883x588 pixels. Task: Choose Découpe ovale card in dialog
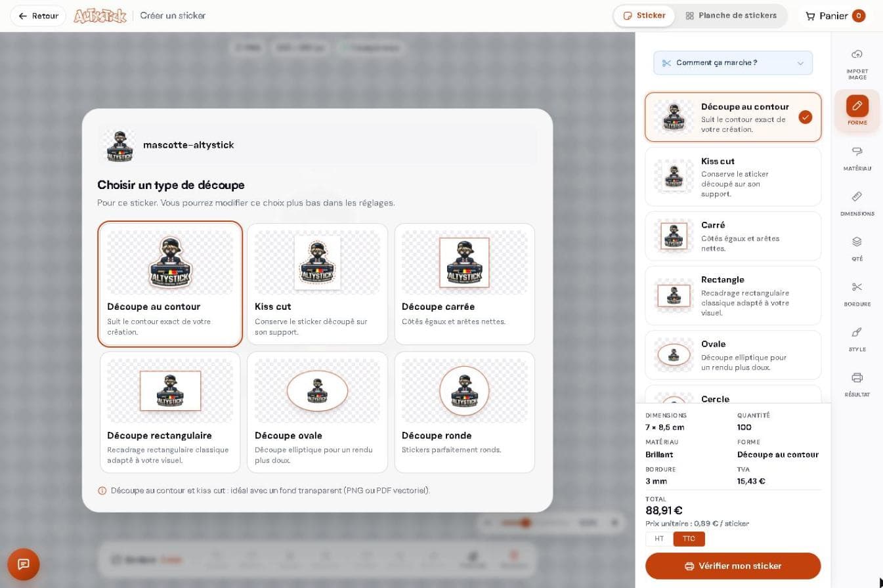(x=317, y=412)
